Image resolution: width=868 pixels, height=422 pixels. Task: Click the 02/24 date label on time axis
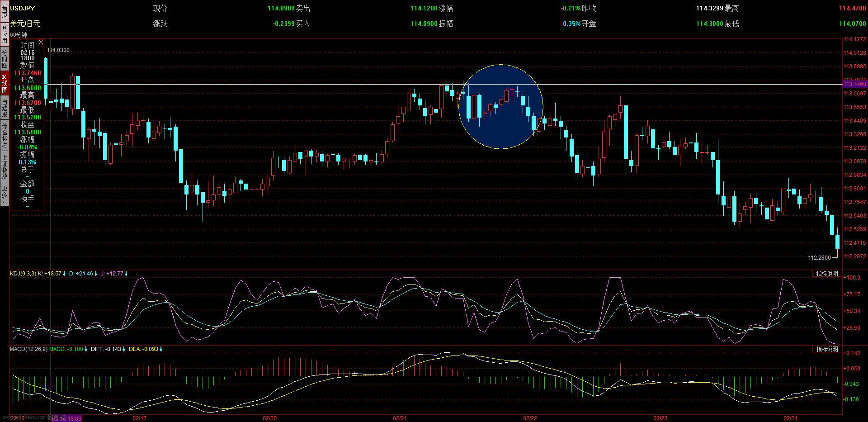click(x=790, y=418)
